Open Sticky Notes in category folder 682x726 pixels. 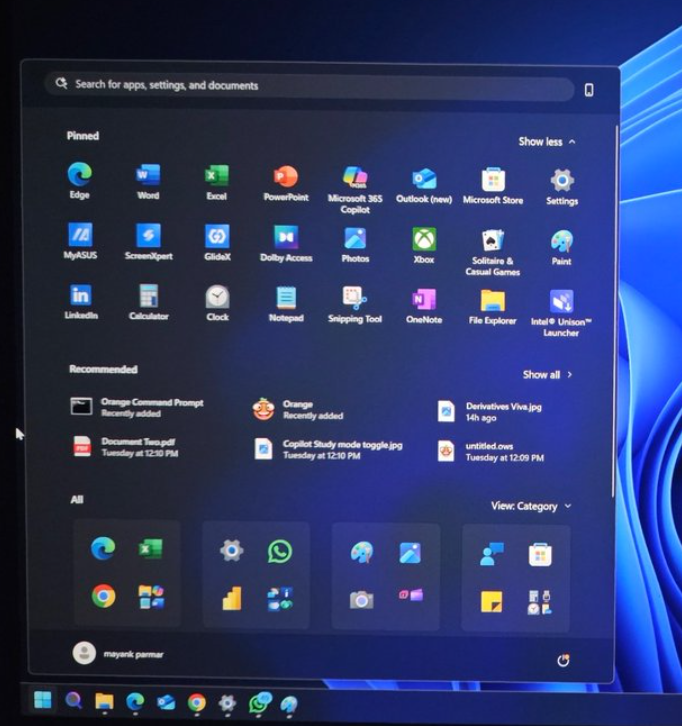492,601
